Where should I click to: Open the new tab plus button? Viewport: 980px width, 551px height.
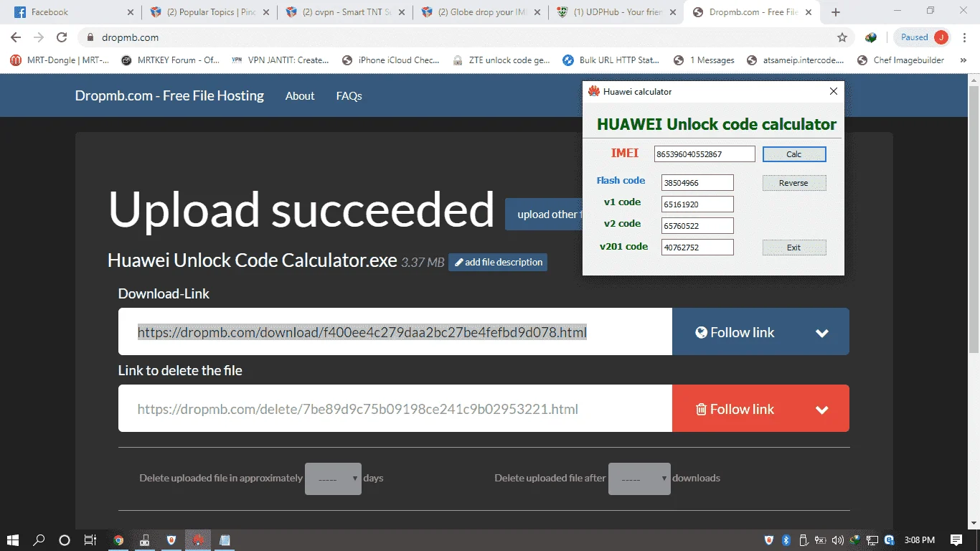tap(836, 12)
